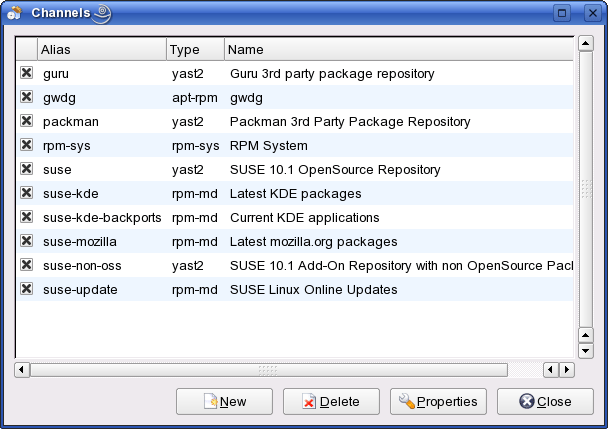Select the gwdg apt-rpm channel row
This screenshot has height=429, width=608.
tap(300, 97)
